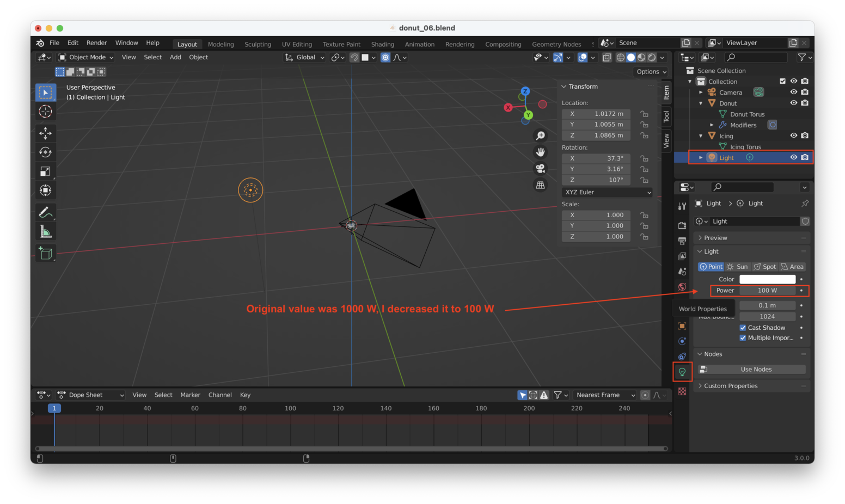Screen dimensions: 845x504
Task: Click the white light Color swatch
Action: (x=767, y=279)
